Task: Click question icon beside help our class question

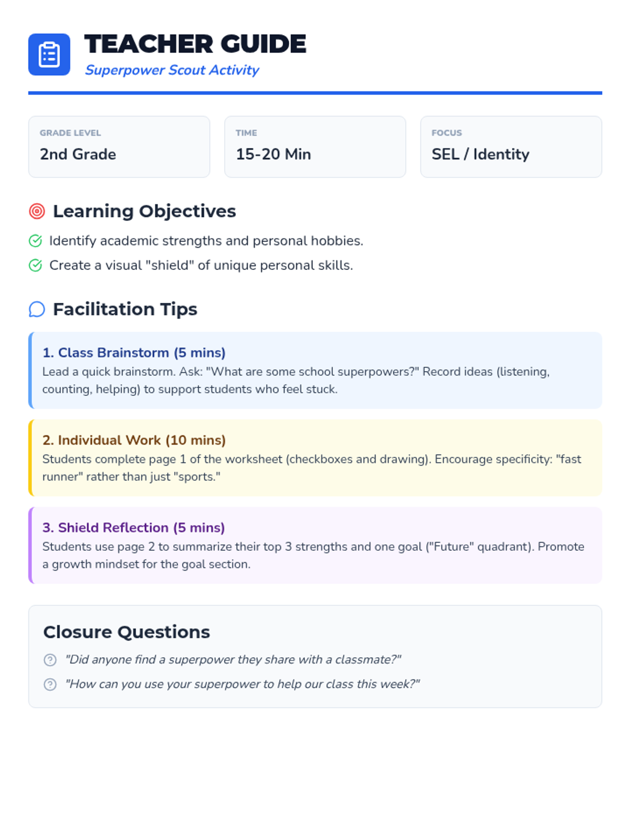Action: tap(50, 685)
